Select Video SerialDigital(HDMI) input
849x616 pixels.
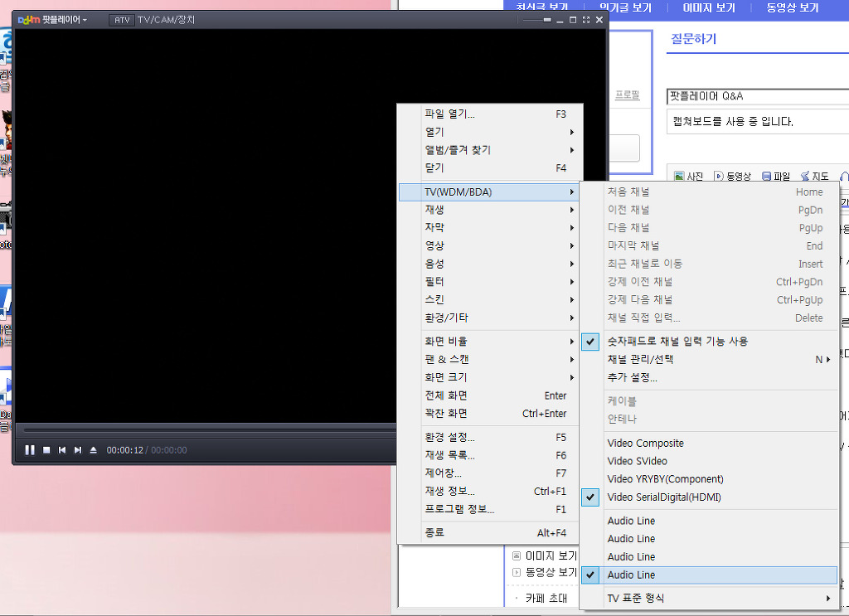pyautogui.click(x=663, y=497)
